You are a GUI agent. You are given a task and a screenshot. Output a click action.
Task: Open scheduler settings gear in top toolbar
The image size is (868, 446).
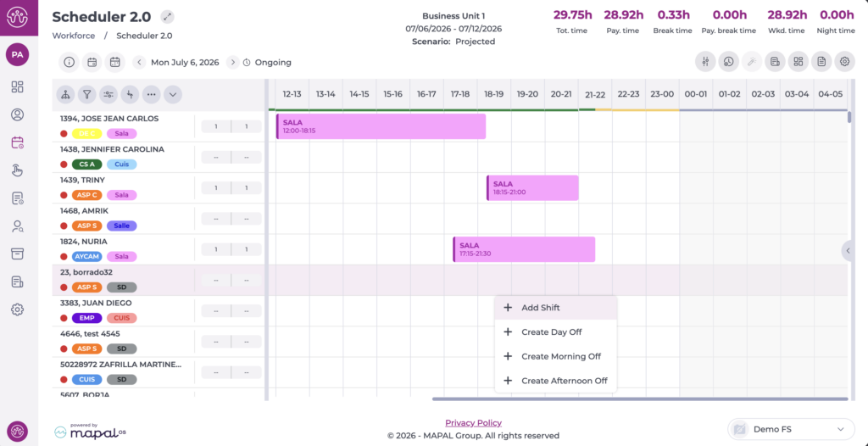coord(845,62)
